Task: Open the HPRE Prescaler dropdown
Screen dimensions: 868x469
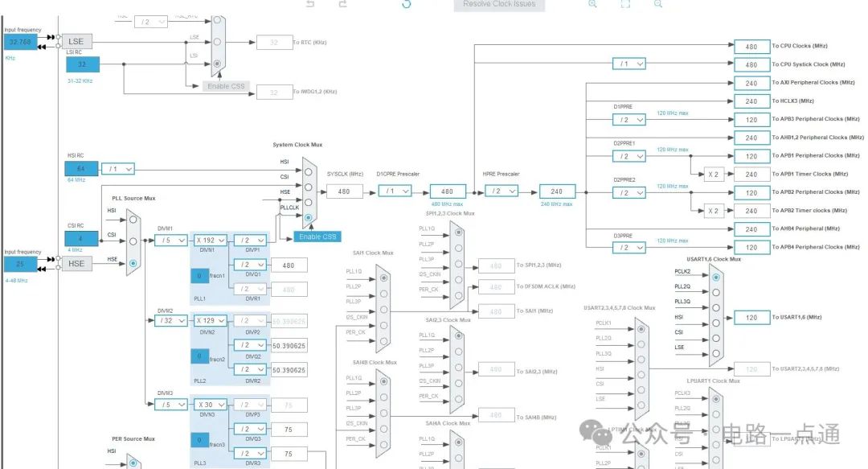Action: (502, 191)
